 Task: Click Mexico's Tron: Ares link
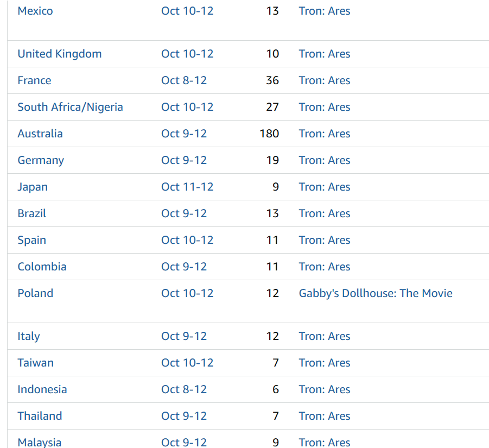pos(324,11)
